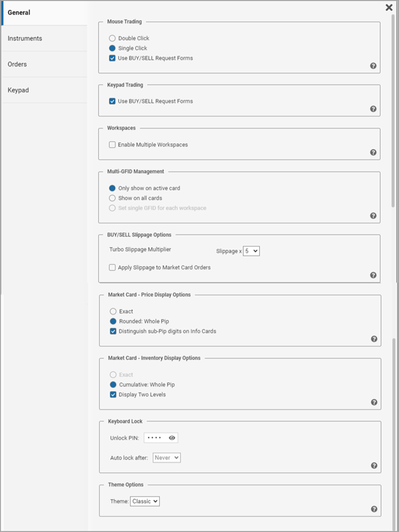Enable Multiple Workspaces checkbox
Screen dimensions: 399x532
pos(112,145)
